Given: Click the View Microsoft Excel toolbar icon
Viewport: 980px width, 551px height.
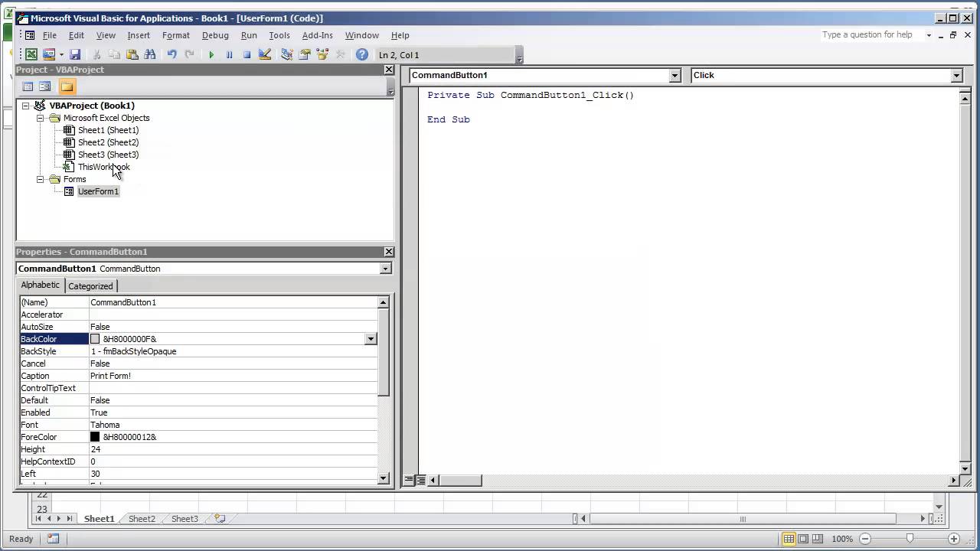Looking at the screenshot, I should [x=31, y=54].
